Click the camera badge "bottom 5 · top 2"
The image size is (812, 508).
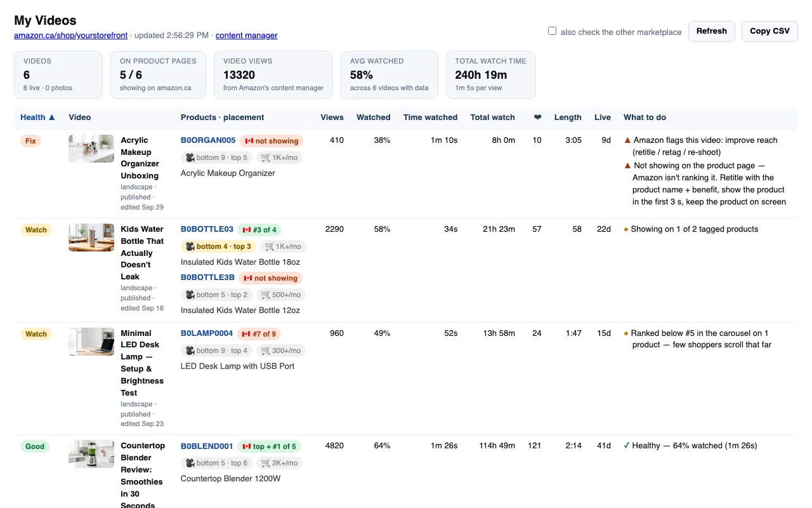pyautogui.click(x=217, y=295)
